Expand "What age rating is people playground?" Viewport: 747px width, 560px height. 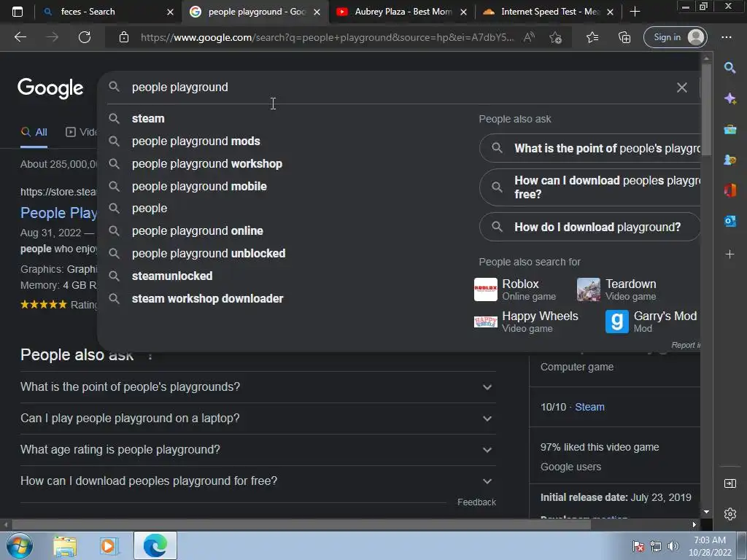(x=258, y=449)
